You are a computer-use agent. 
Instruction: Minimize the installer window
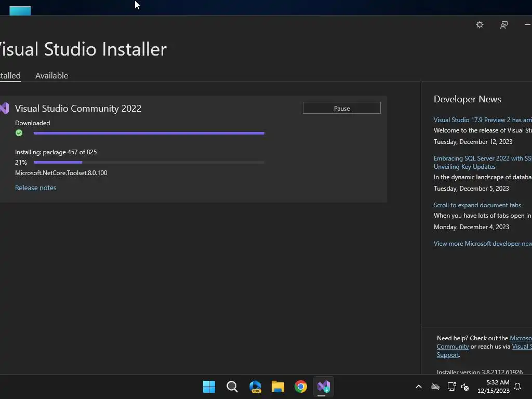click(528, 25)
